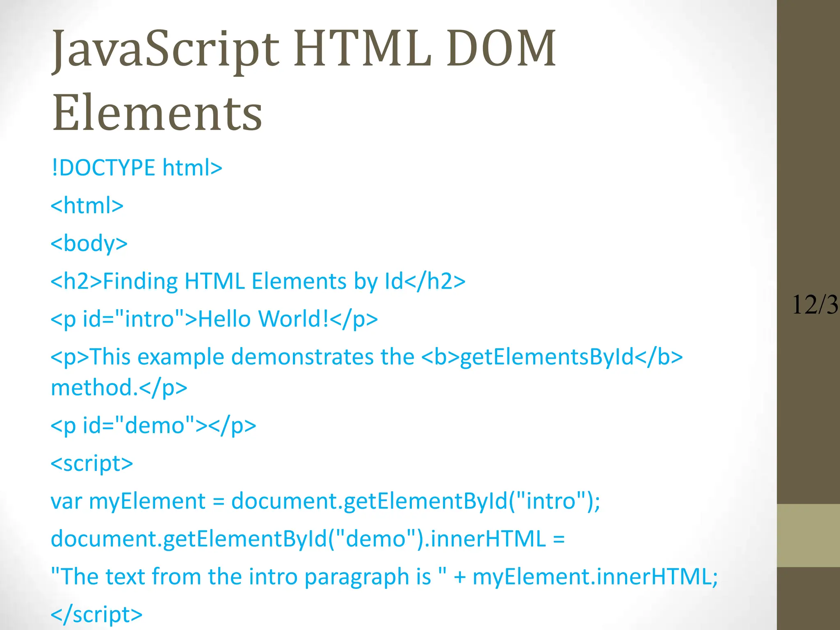Click the opening '<script>' tag line
The image size is (840, 630).
[x=92, y=463]
